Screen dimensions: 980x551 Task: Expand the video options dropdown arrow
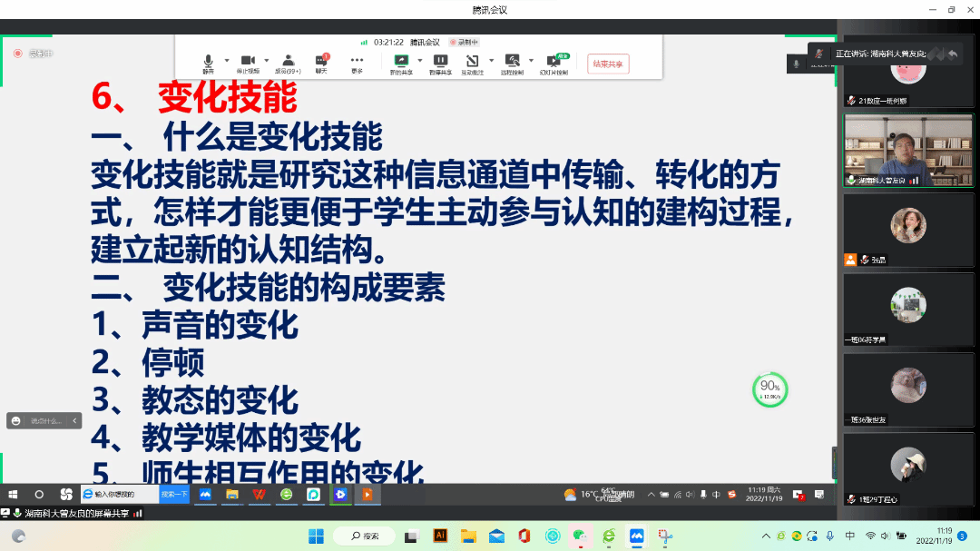tap(267, 61)
